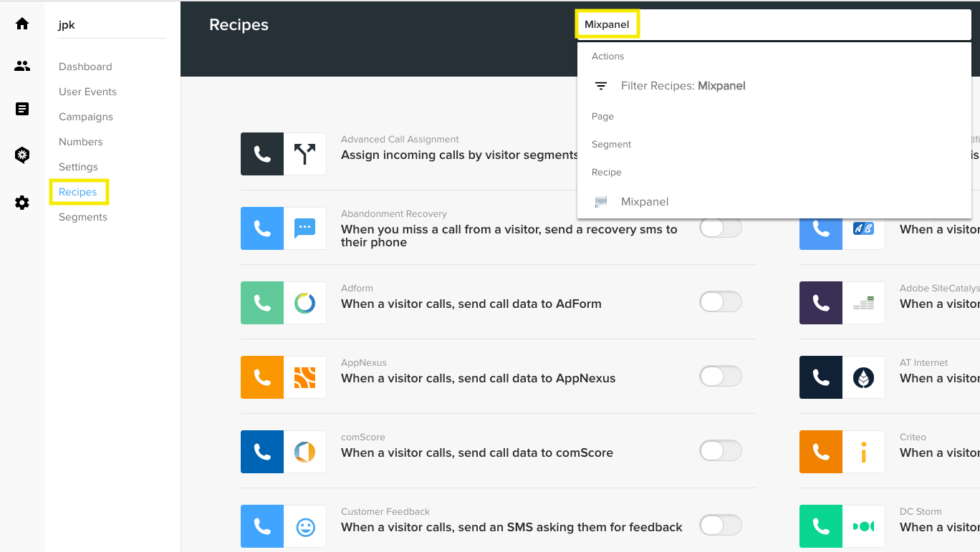Select Mixpanel under the Recipe section
This screenshot has width=980, height=552.
[644, 201]
